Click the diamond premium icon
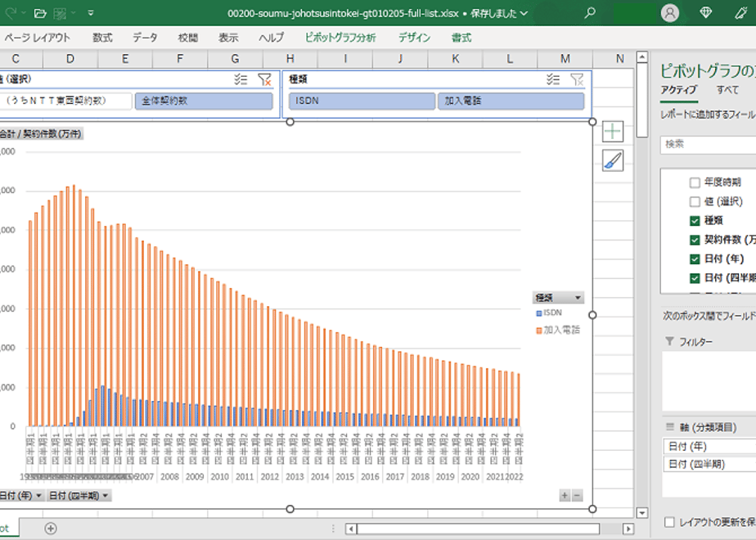The width and height of the screenshot is (756, 540). pos(705,13)
